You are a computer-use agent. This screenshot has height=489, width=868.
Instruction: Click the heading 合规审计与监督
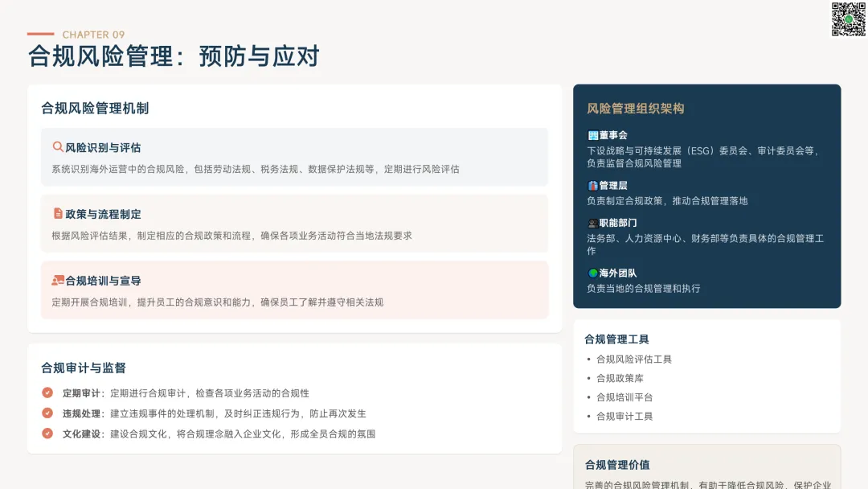point(84,368)
